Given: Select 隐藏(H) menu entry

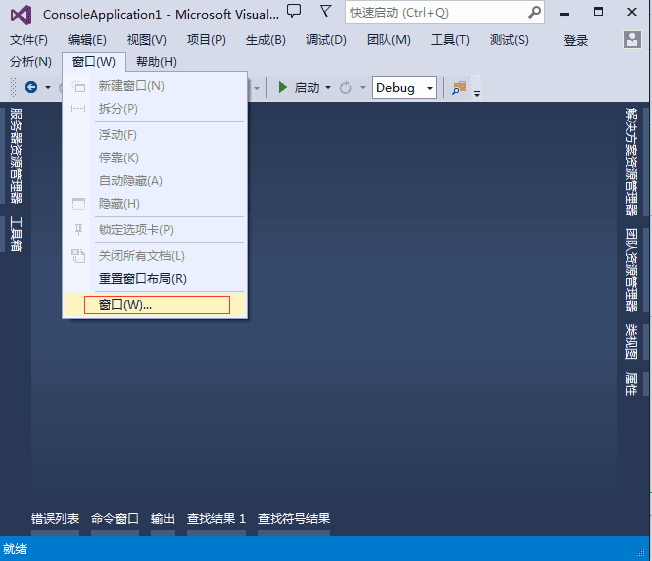Looking at the screenshot, I should click(155, 203).
